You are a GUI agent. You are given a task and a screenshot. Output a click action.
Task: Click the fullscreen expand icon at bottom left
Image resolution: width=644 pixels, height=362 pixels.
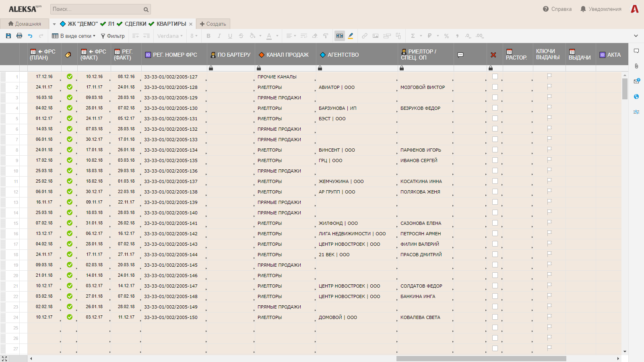pos(4,358)
